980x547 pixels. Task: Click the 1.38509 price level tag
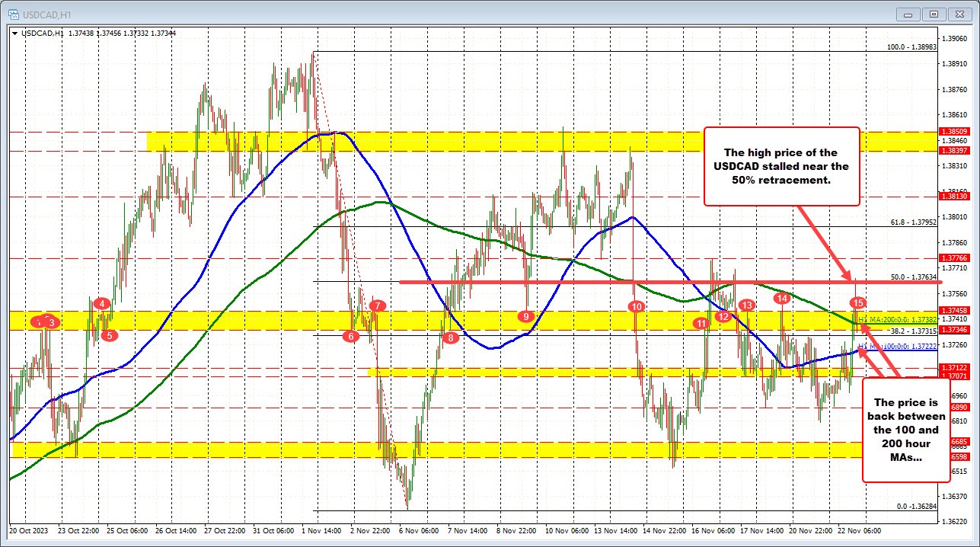click(956, 132)
